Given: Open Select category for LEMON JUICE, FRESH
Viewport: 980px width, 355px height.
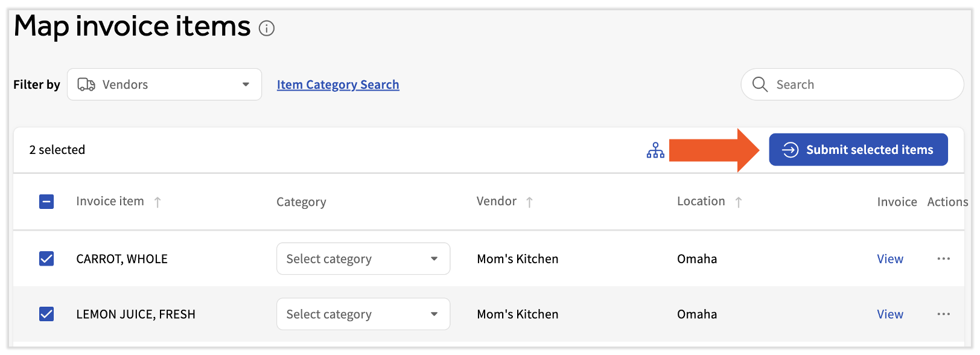Looking at the screenshot, I should pyautogui.click(x=363, y=314).
